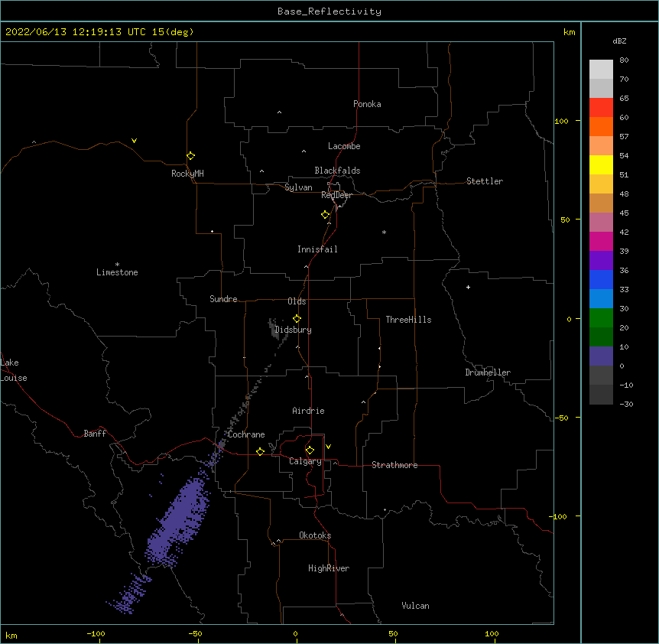Click the Calgary city label
Screen dimensions: 659x644
[305, 461]
